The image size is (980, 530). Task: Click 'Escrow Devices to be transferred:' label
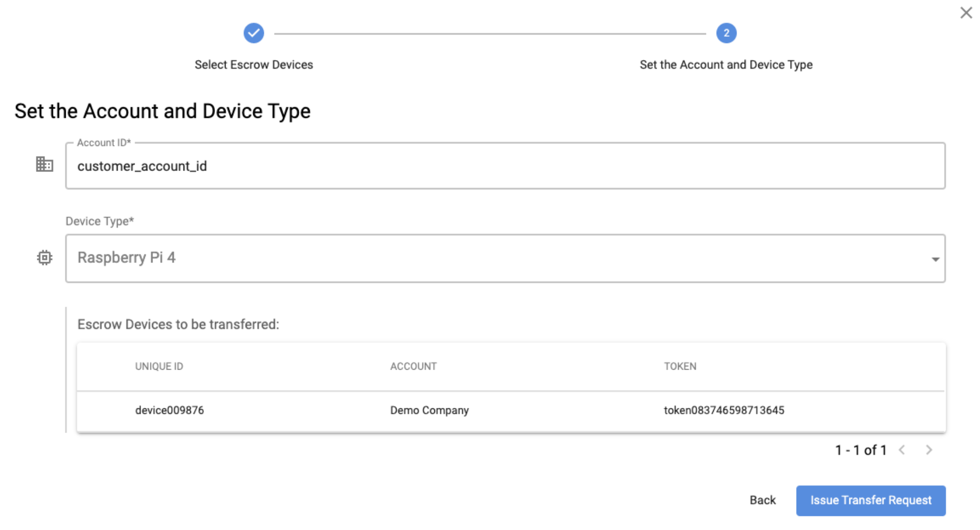[x=178, y=324]
